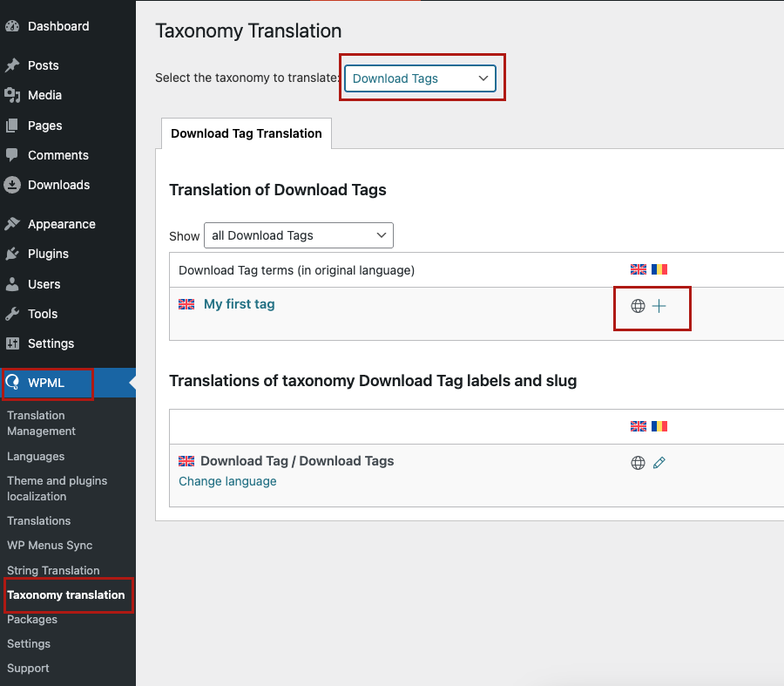Go to Languages submenu

pyautogui.click(x=36, y=457)
